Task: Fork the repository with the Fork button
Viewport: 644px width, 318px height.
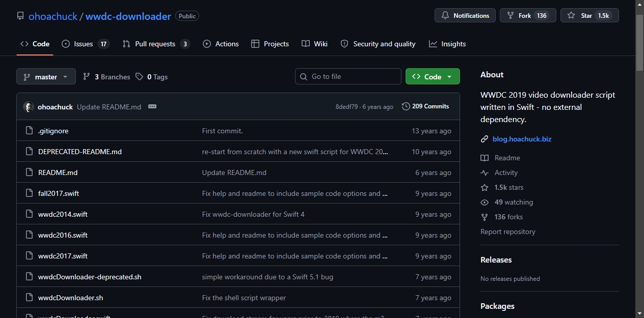Action: [528, 16]
